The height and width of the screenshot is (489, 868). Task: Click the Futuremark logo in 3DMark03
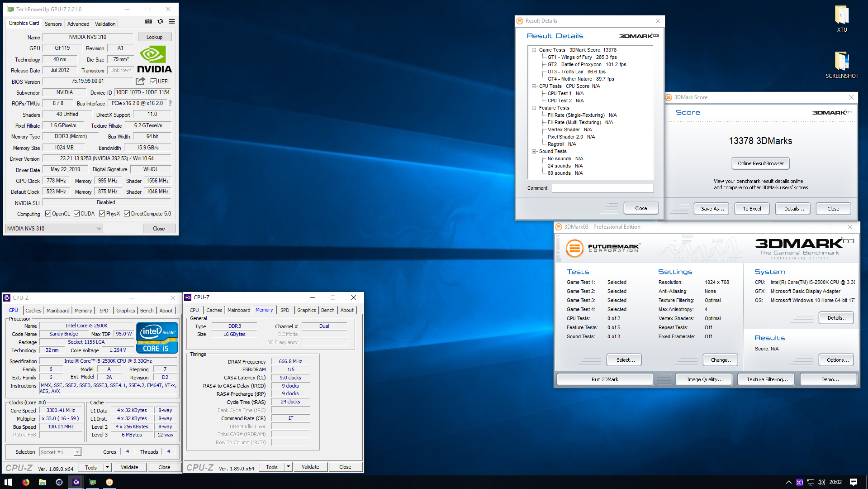coord(603,248)
